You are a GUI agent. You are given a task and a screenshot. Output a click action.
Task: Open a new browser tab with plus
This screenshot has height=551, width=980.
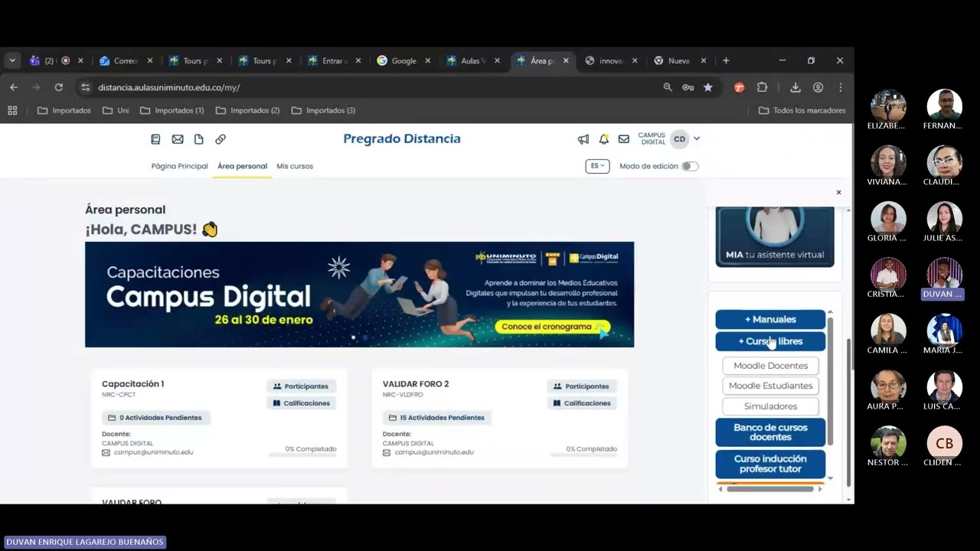(726, 60)
